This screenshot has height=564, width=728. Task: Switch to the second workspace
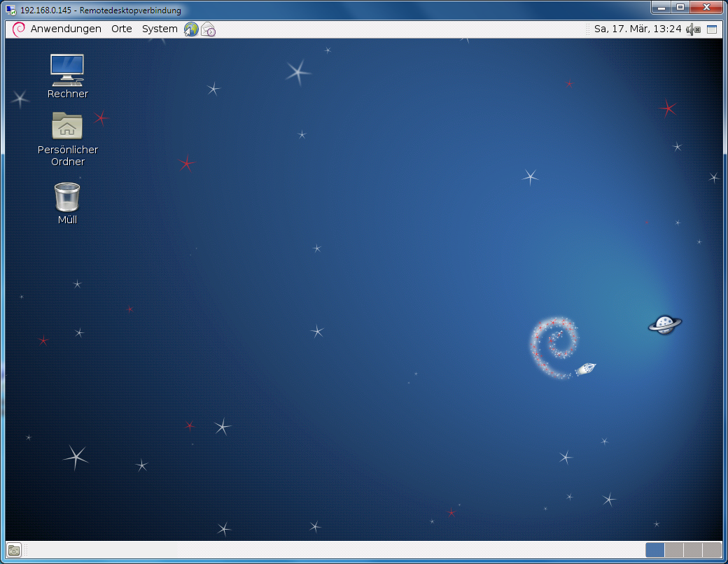pyautogui.click(x=674, y=550)
